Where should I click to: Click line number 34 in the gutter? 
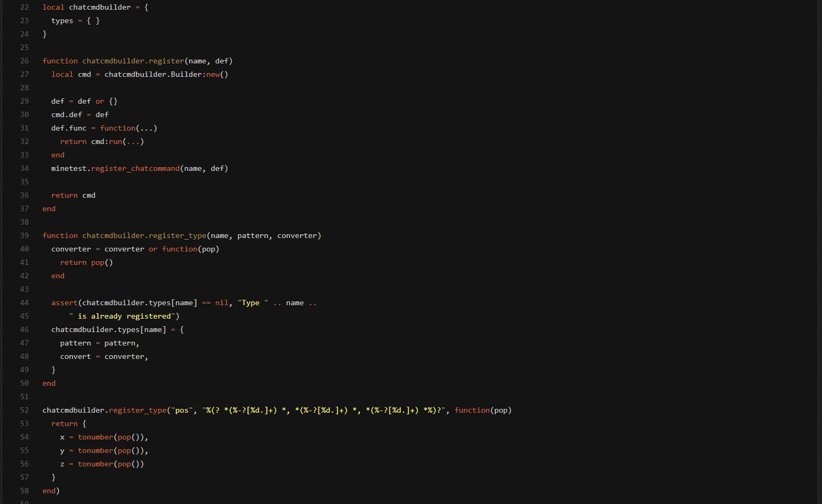coord(24,168)
